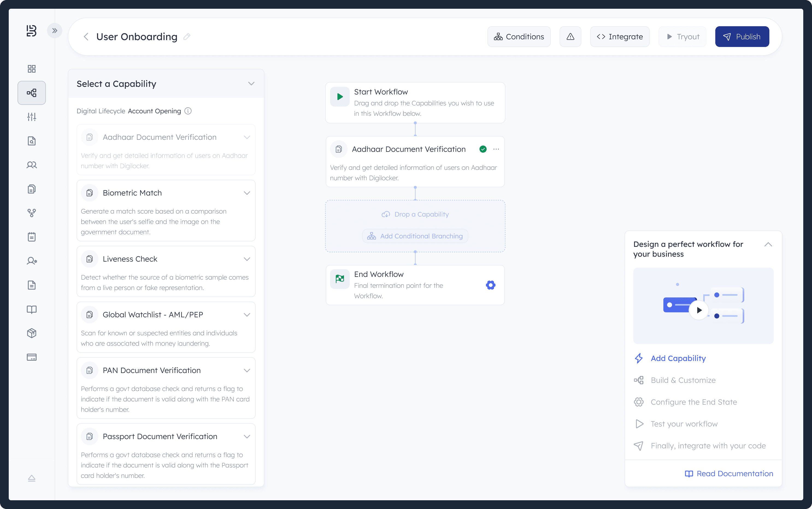Click Add Conditional Branching button

(x=415, y=236)
